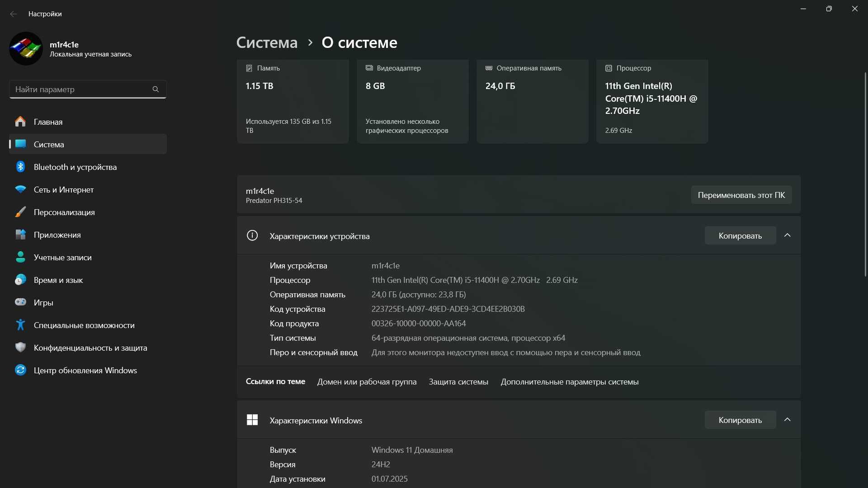Image resolution: width=868 pixels, height=488 pixels.
Task: Go to Сеть и Интернет settings
Action: point(88,189)
